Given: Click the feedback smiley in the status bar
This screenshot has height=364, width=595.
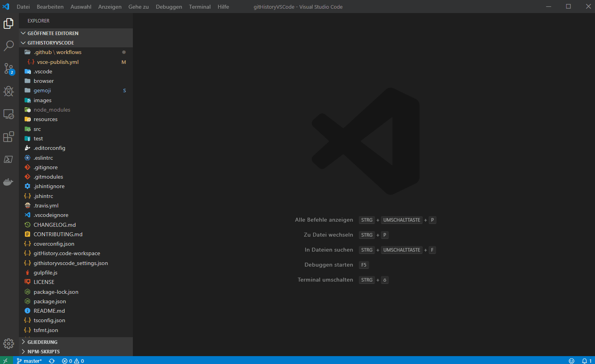Looking at the screenshot, I should pyautogui.click(x=571, y=360).
